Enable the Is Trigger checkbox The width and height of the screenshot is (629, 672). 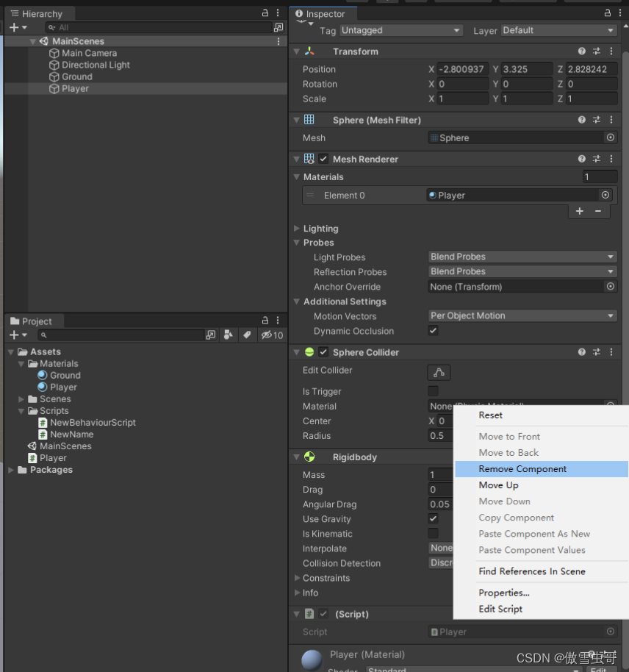point(434,391)
